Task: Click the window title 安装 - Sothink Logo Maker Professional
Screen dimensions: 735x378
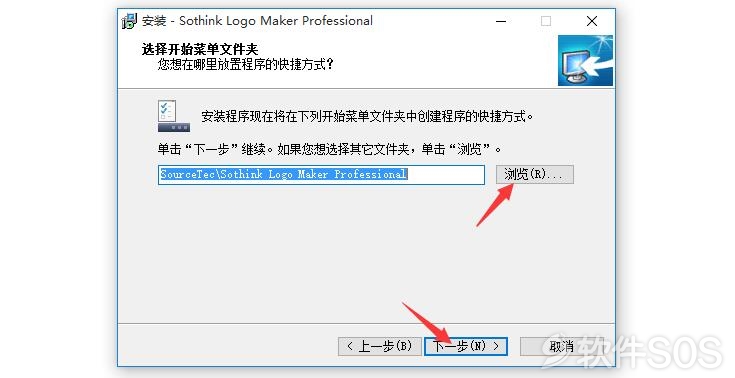Action: (257, 21)
